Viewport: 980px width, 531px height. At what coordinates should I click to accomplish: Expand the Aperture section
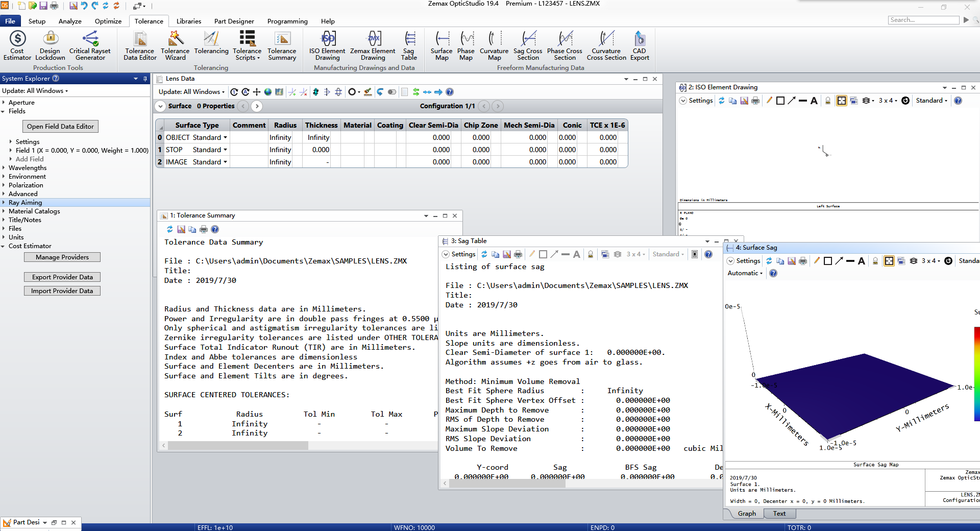tap(4, 103)
